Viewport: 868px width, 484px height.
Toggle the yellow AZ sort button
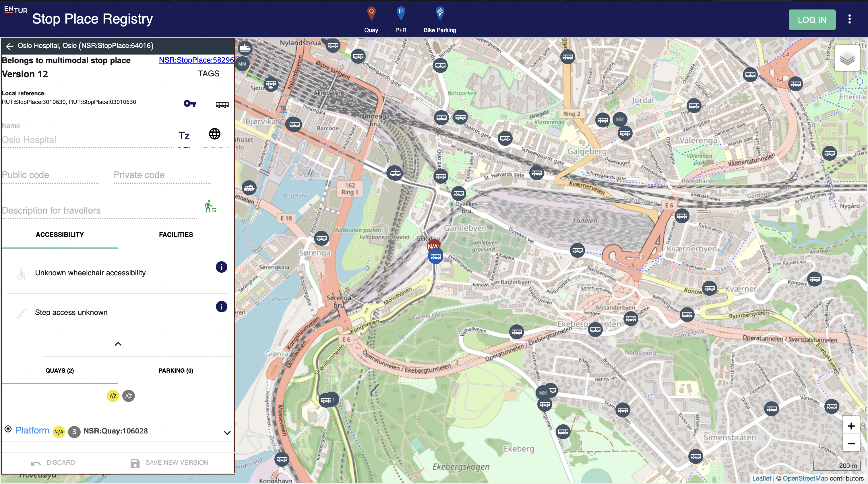click(x=113, y=396)
